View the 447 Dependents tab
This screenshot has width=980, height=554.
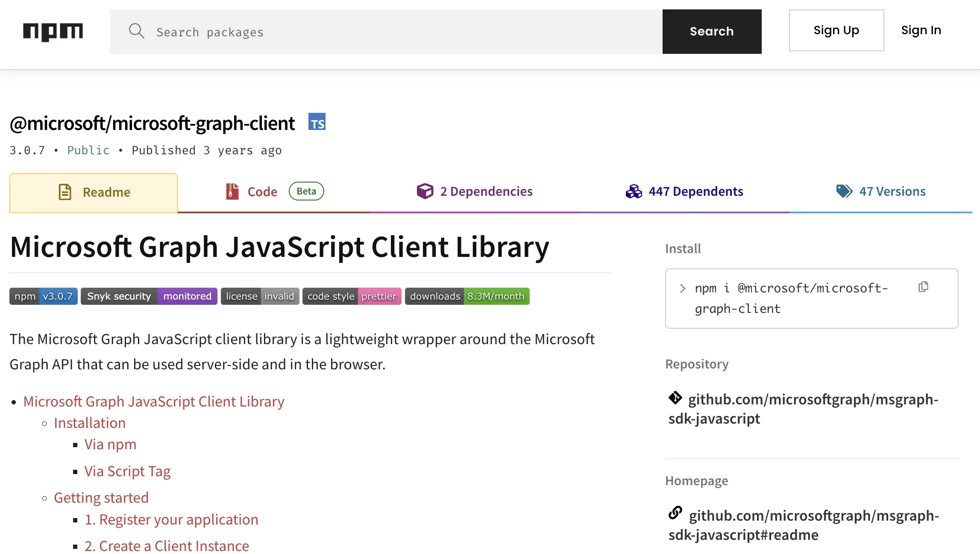pyautogui.click(x=684, y=192)
